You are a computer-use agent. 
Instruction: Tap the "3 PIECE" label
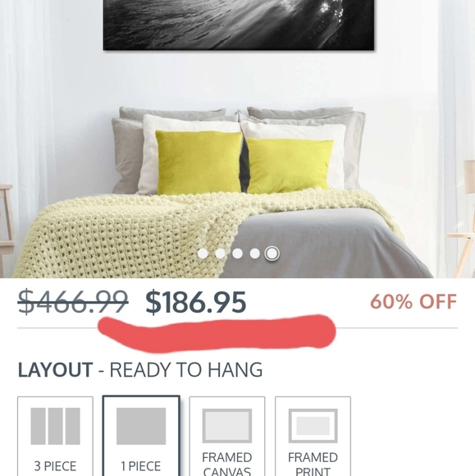pos(55,466)
